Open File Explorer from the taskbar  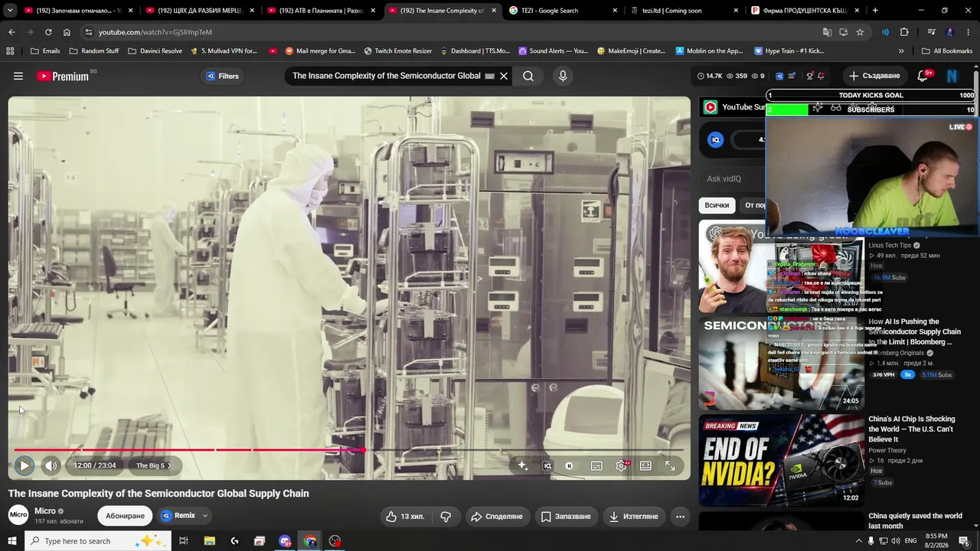point(209,541)
